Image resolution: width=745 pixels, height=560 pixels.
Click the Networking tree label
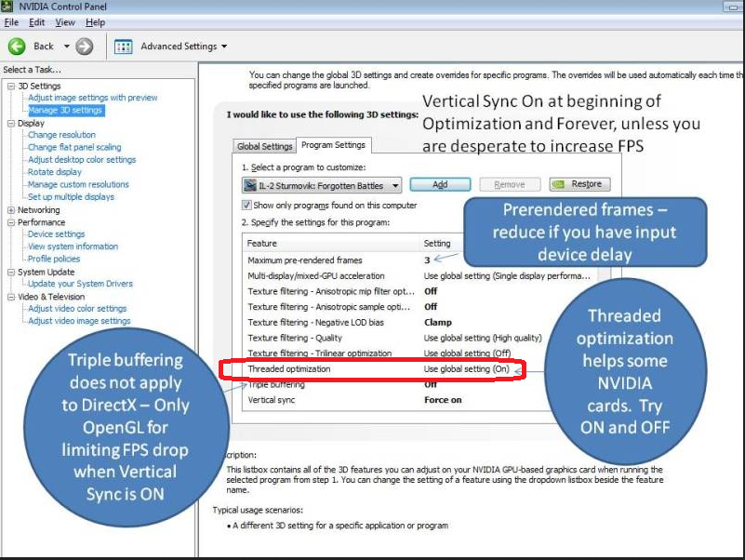coord(38,209)
